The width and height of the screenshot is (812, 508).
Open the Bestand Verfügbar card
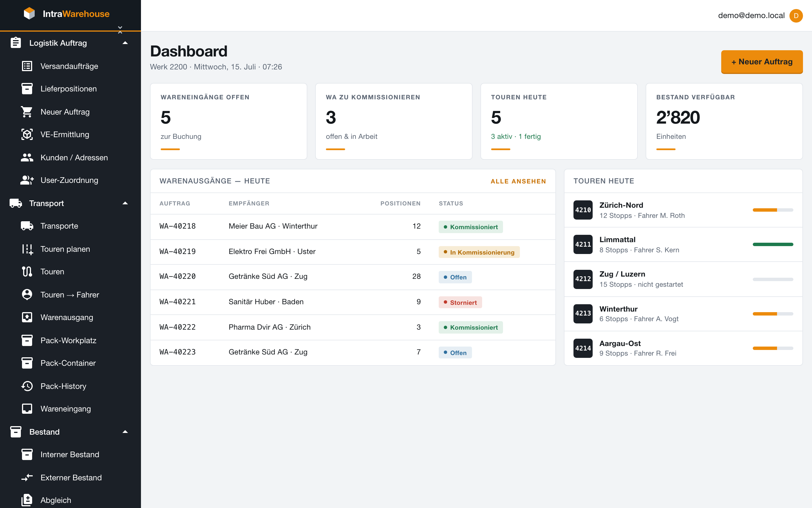724,121
